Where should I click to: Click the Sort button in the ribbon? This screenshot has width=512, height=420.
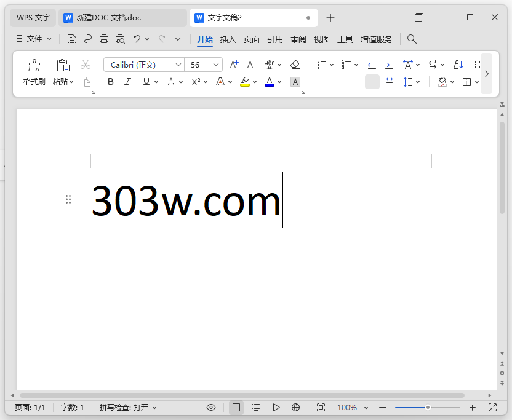[457, 64]
